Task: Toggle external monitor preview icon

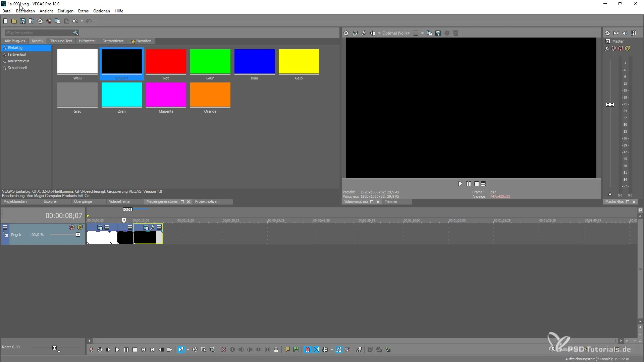Action: click(355, 33)
